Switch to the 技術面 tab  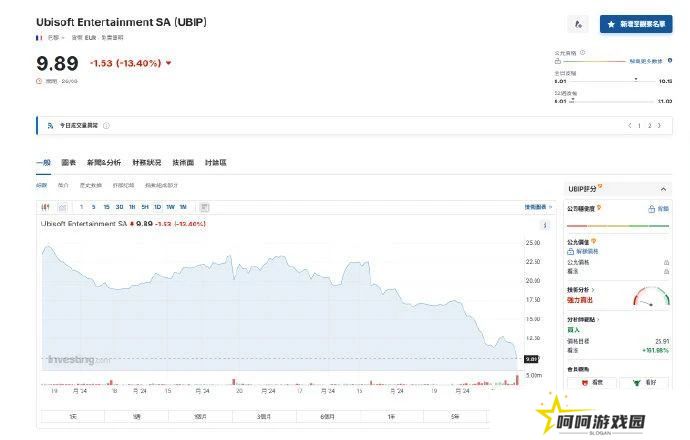[183, 162]
